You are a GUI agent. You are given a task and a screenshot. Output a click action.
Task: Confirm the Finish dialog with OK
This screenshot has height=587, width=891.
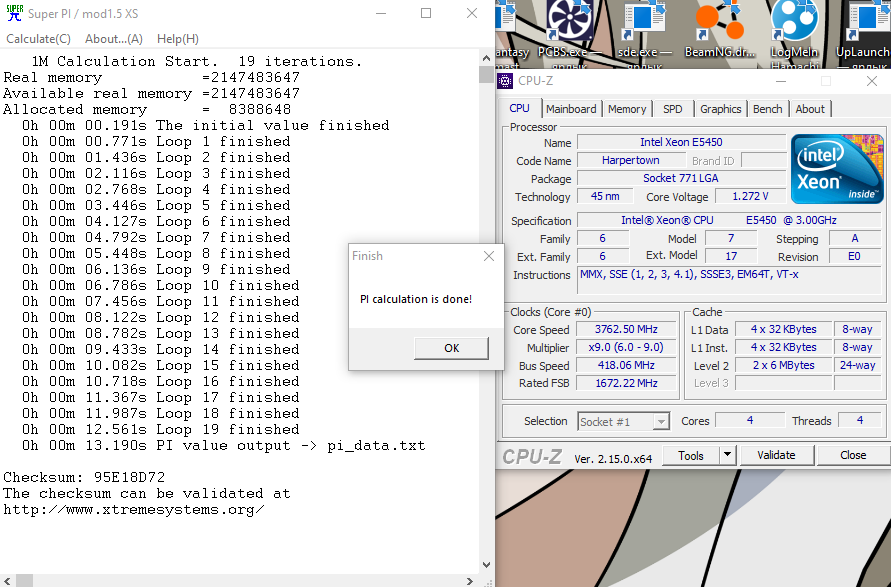[451, 348]
